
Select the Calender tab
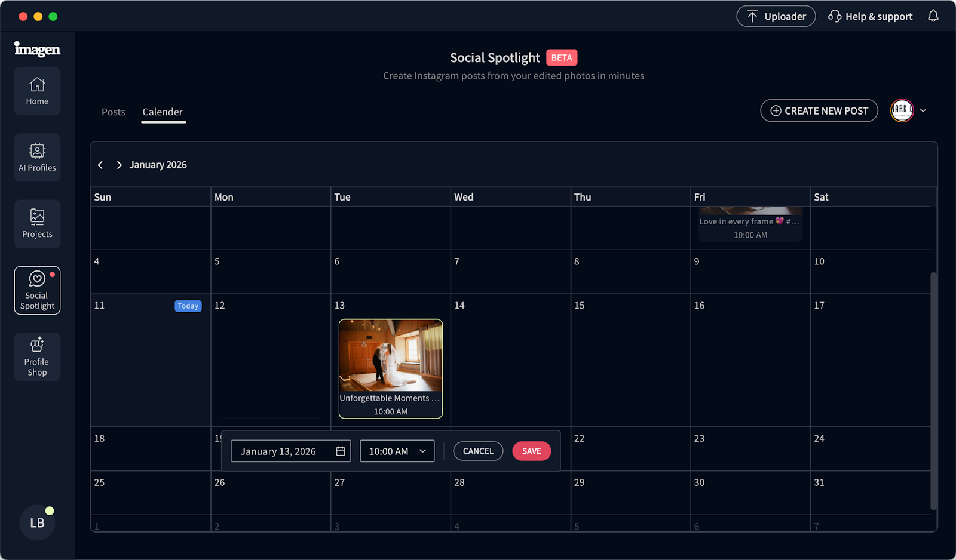163,112
